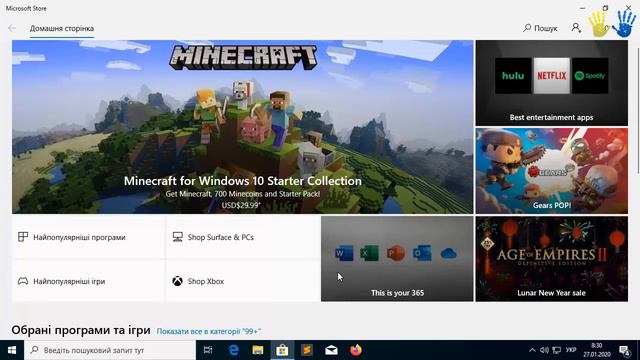The width and height of the screenshot is (640, 360).
Task: Select the Hulu logo
Action: 513,76
